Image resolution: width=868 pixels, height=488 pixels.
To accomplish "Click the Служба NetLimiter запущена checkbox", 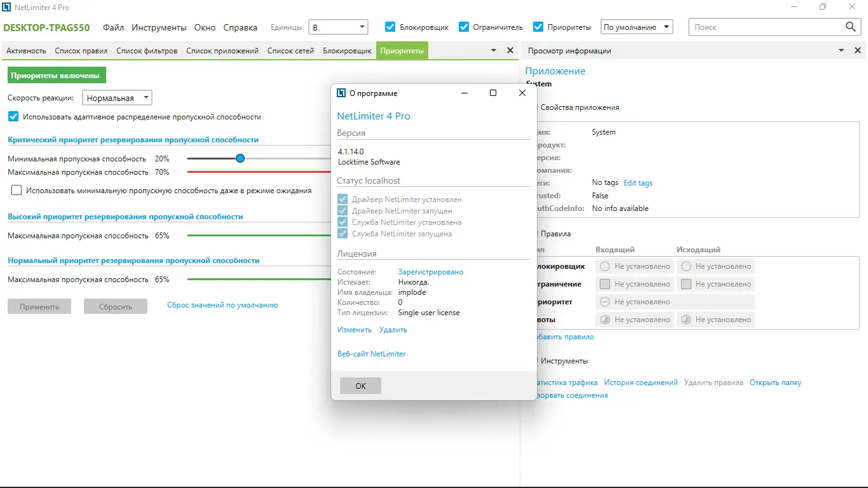I will pyautogui.click(x=342, y=234).
